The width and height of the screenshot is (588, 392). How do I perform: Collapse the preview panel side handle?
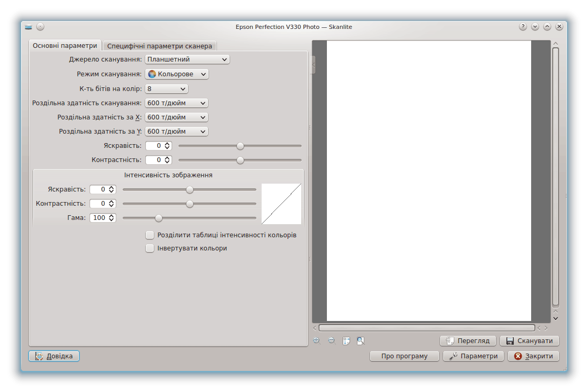tap(314, 65)
